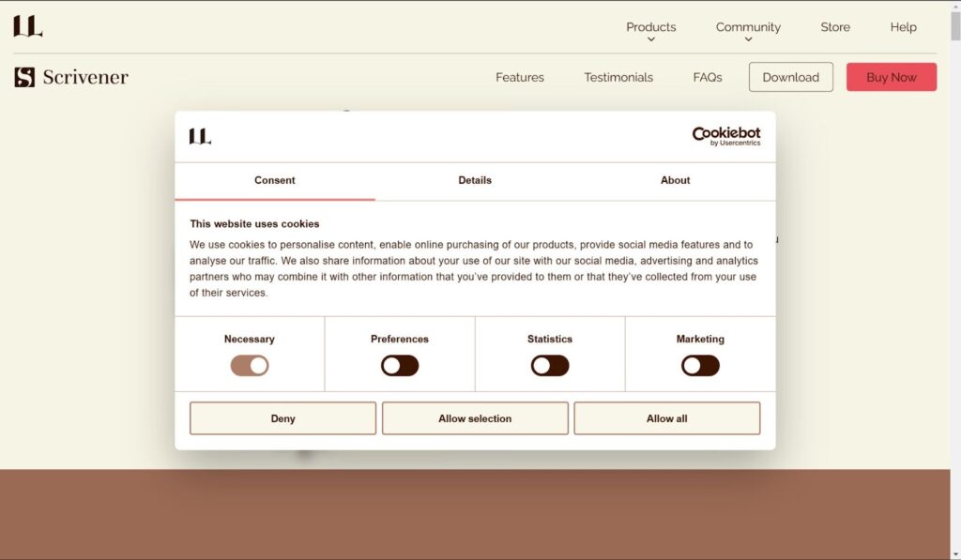Open the About tab in cookie dialog
Screen dimensions: 961x560
[675, 180]
